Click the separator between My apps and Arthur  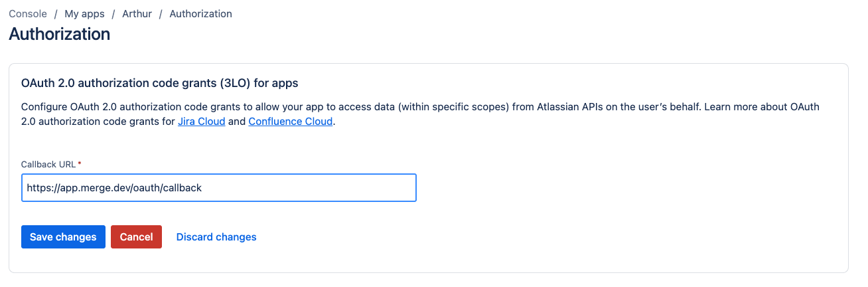(x=113, y=13)
